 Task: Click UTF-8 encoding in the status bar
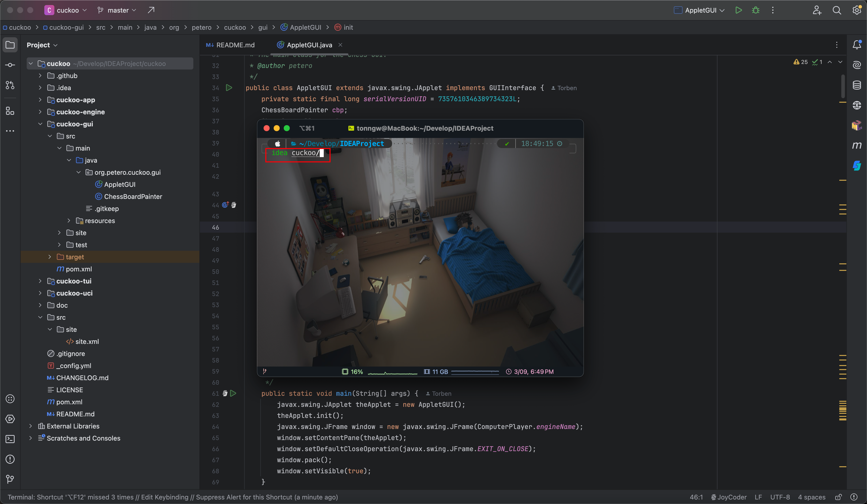click(x=780, y=497)
